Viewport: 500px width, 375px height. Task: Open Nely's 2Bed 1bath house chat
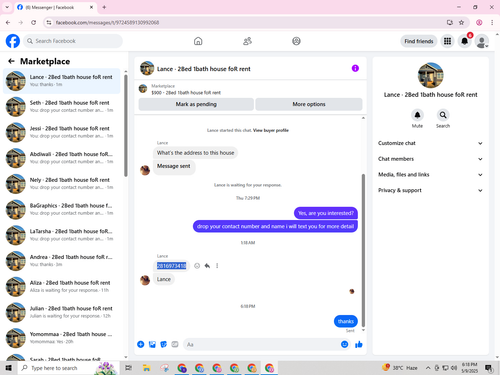[62, 184]
